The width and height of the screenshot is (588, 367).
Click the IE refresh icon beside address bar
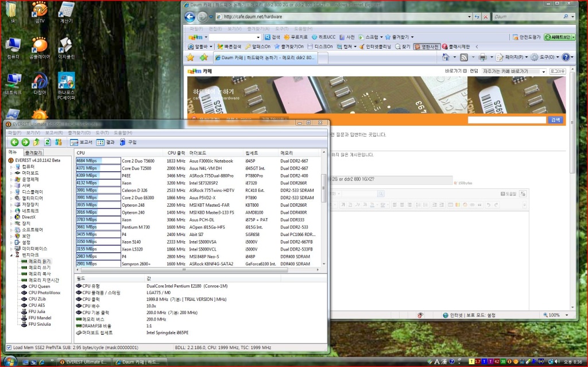[x=477, y=17]
